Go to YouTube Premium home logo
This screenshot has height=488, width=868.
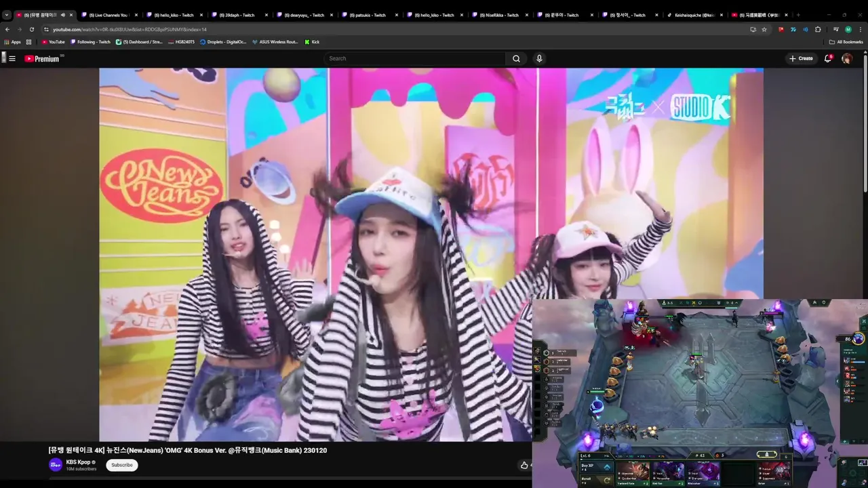43,59
